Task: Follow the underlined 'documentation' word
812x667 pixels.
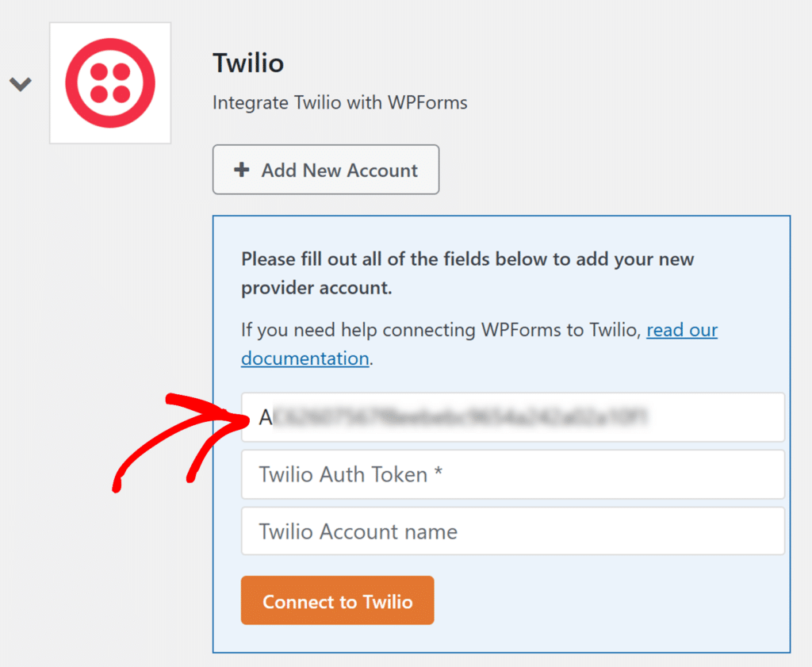Action: coord(305,358)
